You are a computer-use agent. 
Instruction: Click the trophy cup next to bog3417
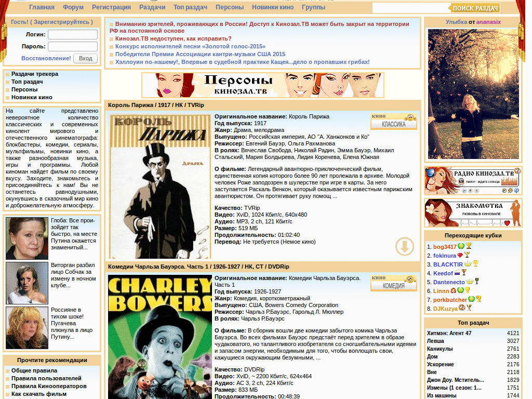point(469,246)
